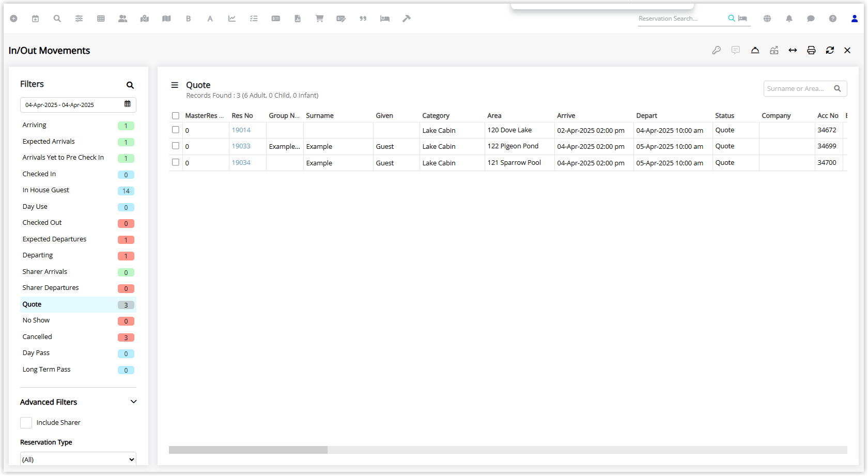This screenshot has width=868, height=476.
Task: Open the report document icon in toolbar
Action: click(x=298, y=19)
